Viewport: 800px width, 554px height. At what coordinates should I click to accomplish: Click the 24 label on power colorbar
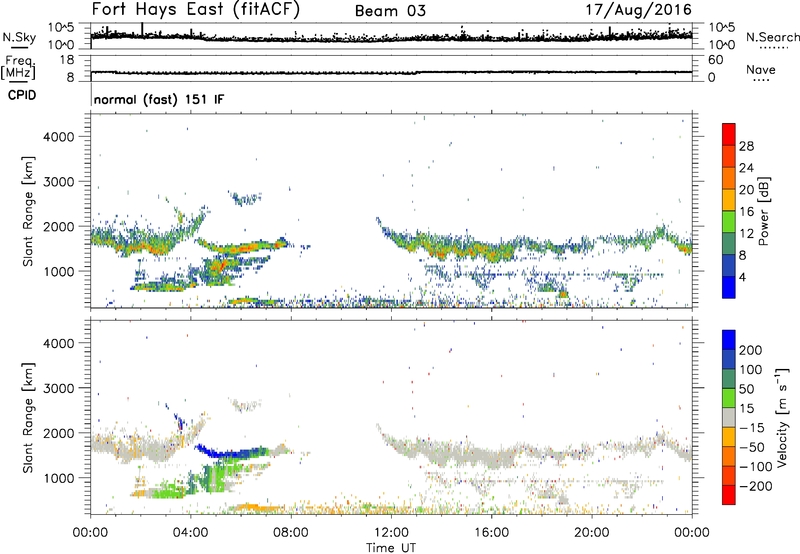click(x=746, y=168)
